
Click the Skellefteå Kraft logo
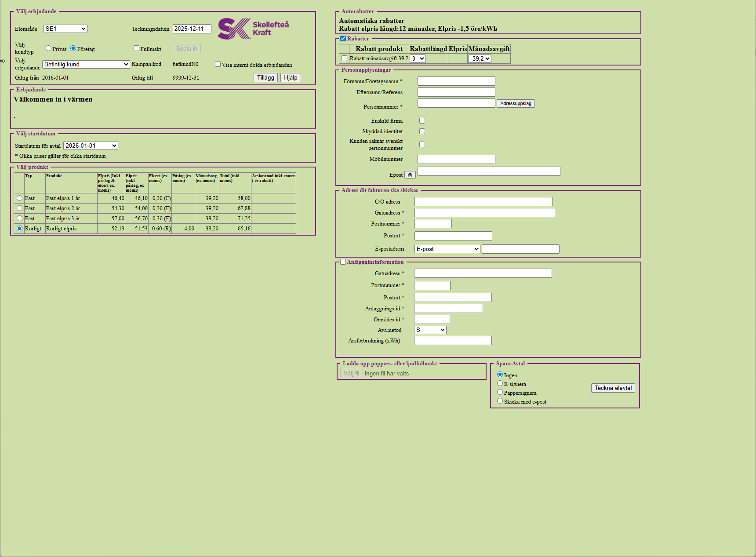(253, 29)
